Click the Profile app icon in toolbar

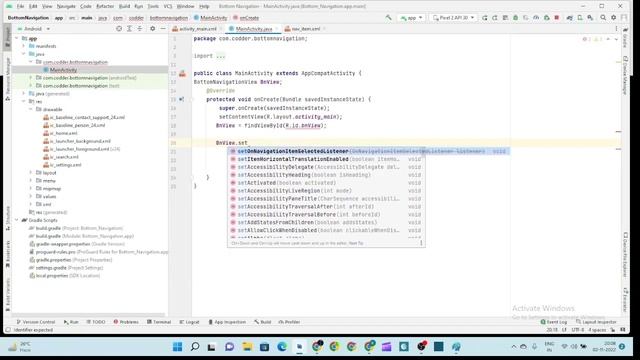tap(536, 18)
